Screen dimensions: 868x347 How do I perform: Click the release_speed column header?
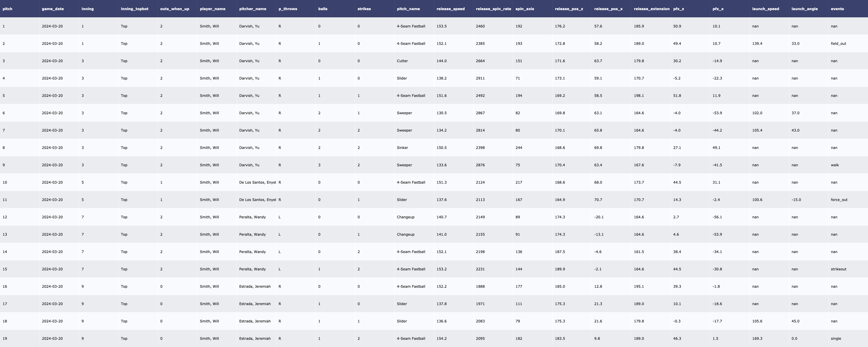[x=450, y=9]
